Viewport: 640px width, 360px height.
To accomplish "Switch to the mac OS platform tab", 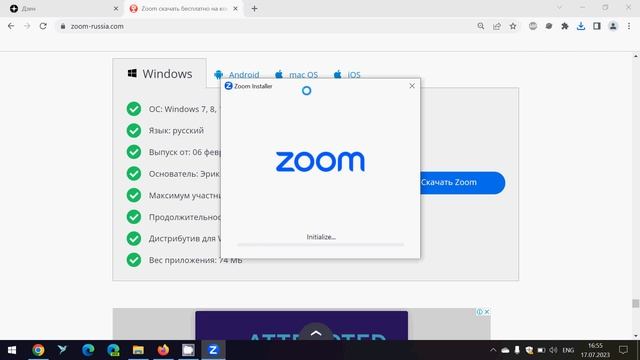I will pos(297,75).
